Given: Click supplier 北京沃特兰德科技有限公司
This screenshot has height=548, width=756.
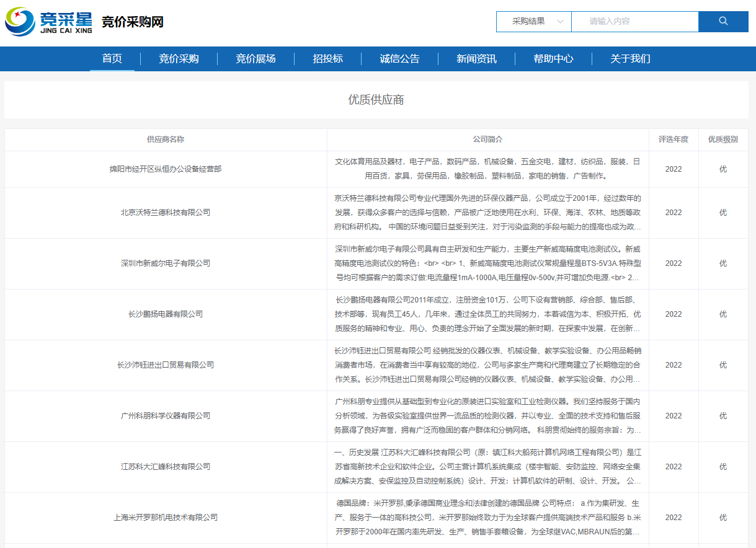Looking at the screenshot, I should point(166,212).
